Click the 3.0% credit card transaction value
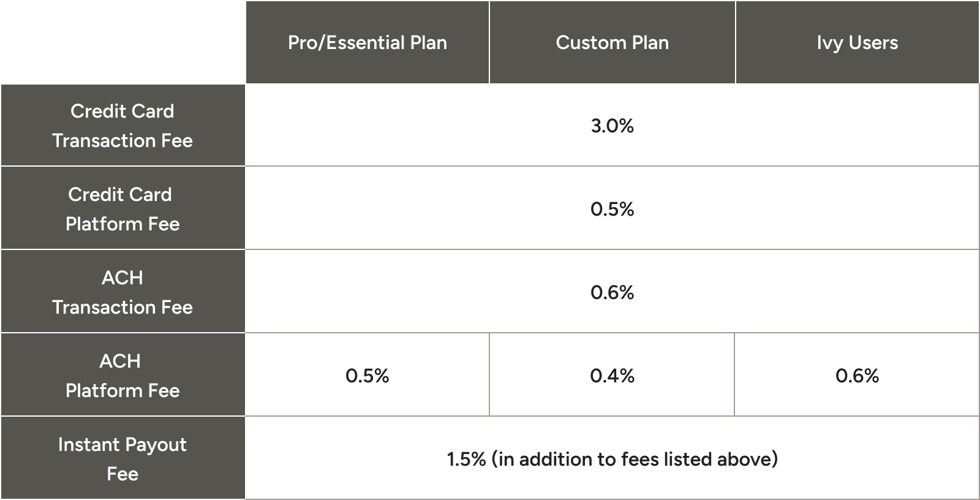The width and height of the screenshot is (980, 500). point(612,126)
